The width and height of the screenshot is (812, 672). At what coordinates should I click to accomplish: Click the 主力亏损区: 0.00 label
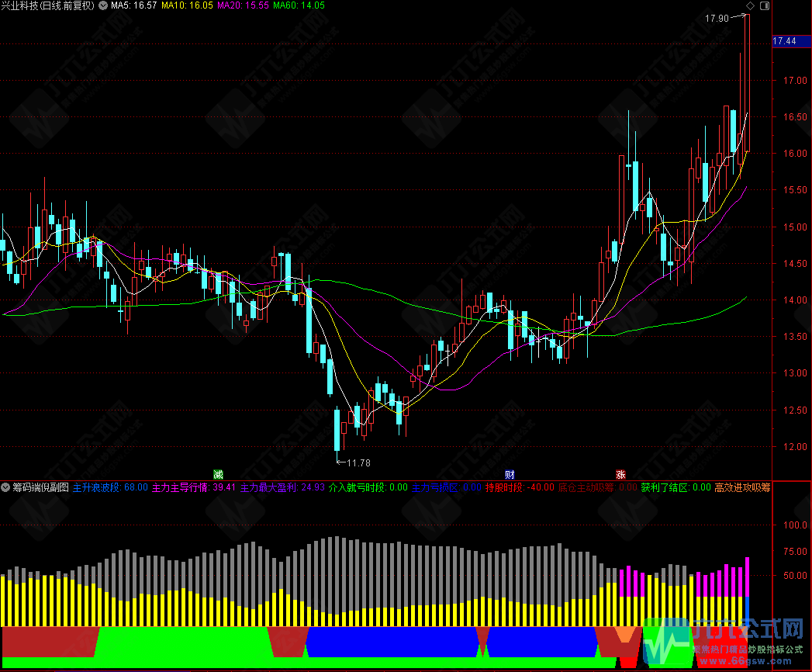[x=447, y=487]
